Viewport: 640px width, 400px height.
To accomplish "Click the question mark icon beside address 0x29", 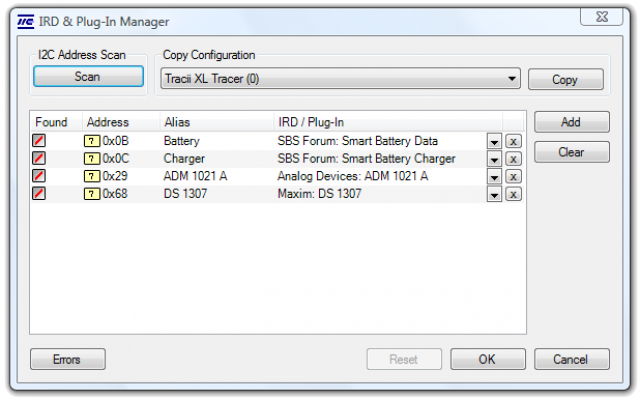I will (92, 176).
